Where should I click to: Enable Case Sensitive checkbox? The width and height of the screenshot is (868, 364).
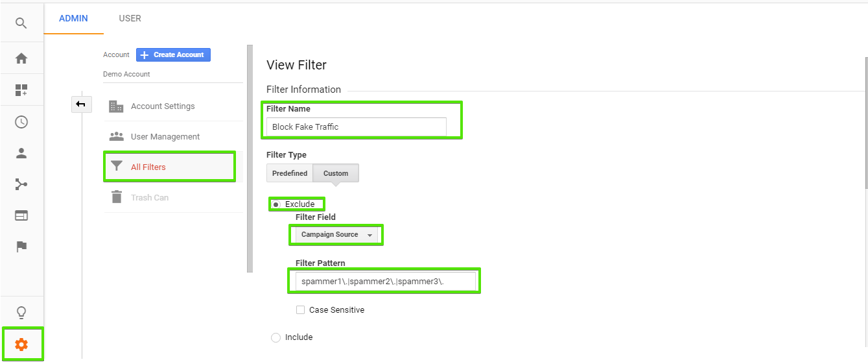[x=300, y=310]
